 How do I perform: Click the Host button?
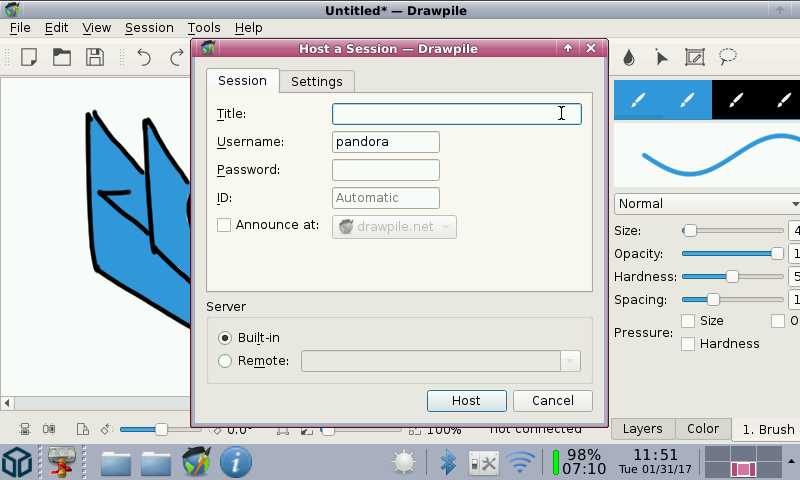[x=466, y=401]
